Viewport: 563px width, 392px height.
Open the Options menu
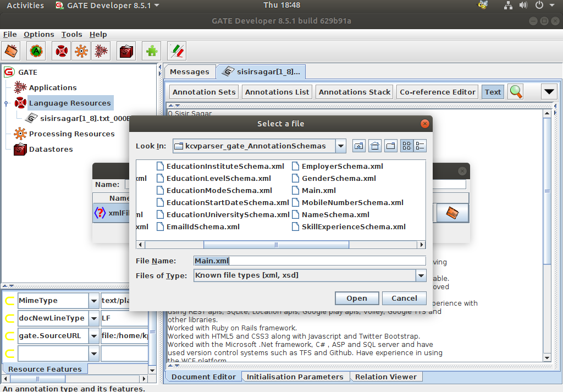[38, 34]
